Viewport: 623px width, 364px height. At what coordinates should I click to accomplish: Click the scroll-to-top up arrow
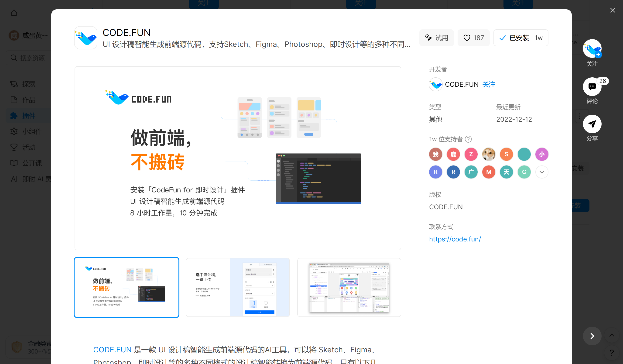pos(612,335)
